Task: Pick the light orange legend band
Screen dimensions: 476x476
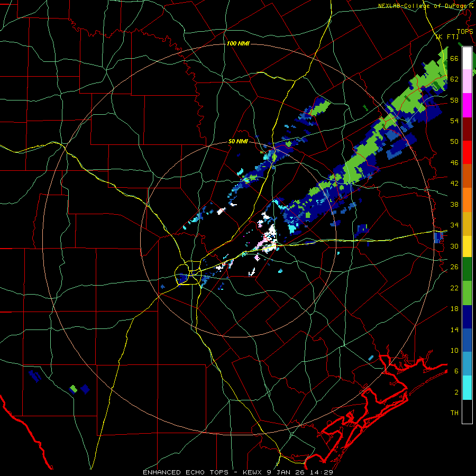Action: 467,200
